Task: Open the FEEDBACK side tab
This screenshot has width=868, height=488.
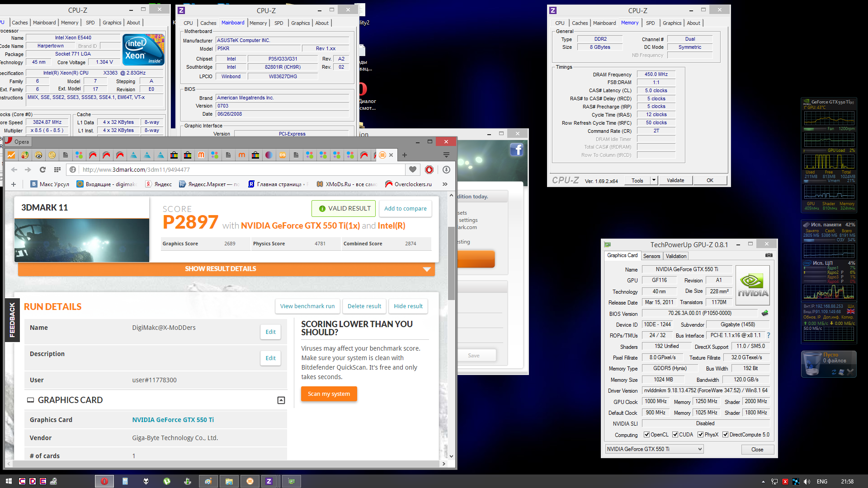Action: pyautogui.click(x=12, y=320)
